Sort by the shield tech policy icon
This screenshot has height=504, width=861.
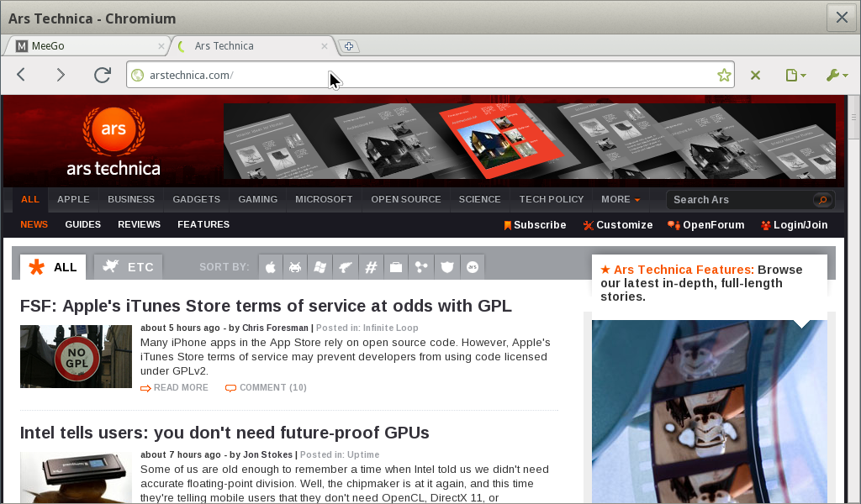pyautogui.click(x=447, y=268)
